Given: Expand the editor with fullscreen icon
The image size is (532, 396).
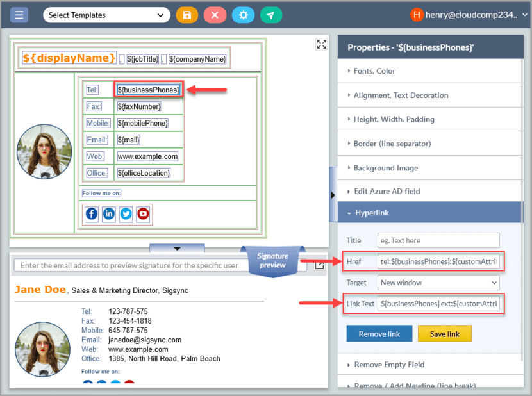Looking at the screenshot, I should coord(322,44).
